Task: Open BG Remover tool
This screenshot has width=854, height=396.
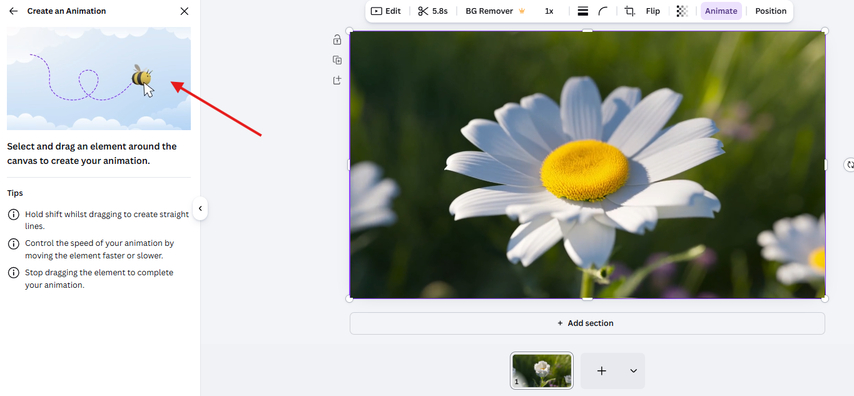Action: pyautogui.click(x=495, y=11)
